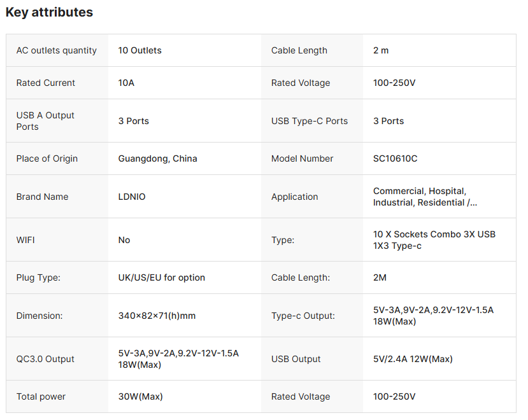Click the "USB Type-C Ports" label
Image resolution: width=528 pixels, height=420 pixels.
tap(310, 121)
